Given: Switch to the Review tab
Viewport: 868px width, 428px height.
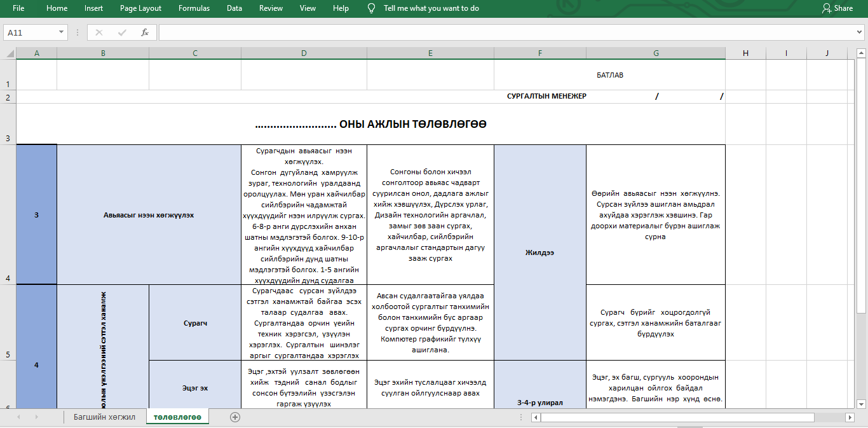Looking at the screenshot, I should [x=271, y=8].
